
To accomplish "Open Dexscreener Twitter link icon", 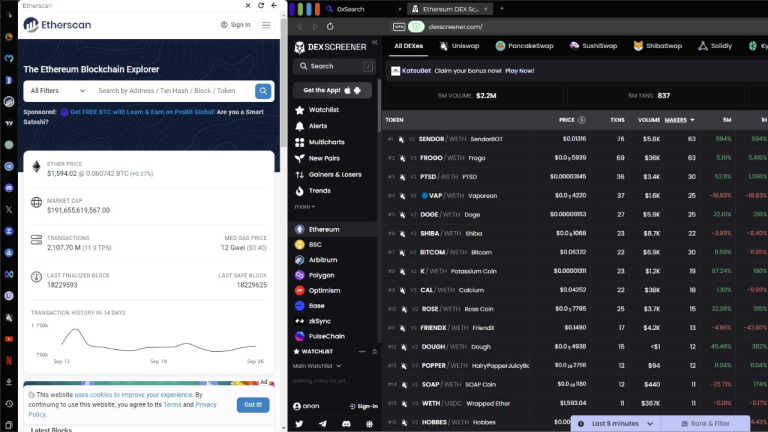I will click(299, 424).
